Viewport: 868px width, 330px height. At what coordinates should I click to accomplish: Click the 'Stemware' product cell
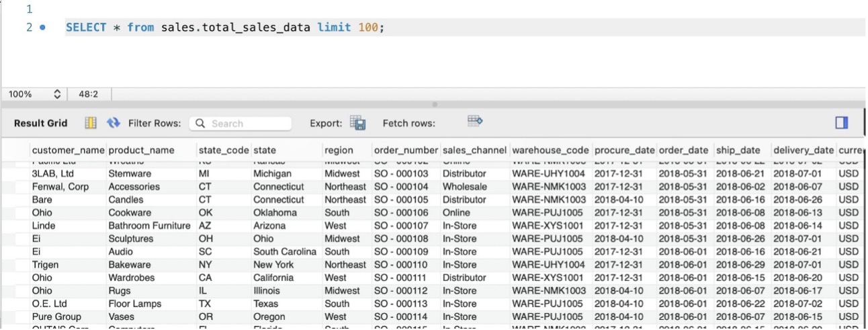click(x=129, y=173)
